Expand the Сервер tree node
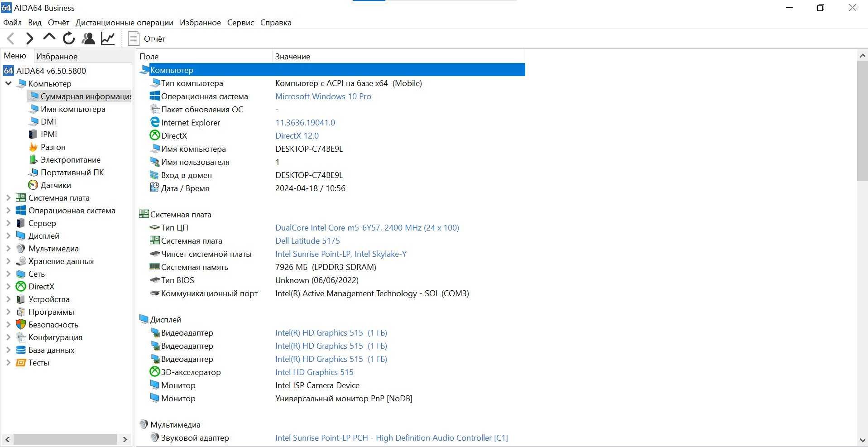Viewport: 868px width, 447px height. pos(8,223)
